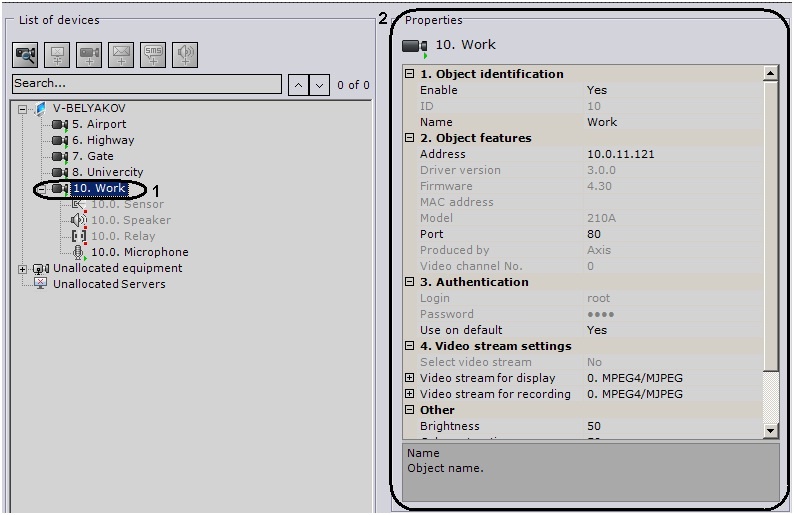The width and height of the screenshot is (794, 515).
Task: Go to next search result arrow
Action: (320, 85)
